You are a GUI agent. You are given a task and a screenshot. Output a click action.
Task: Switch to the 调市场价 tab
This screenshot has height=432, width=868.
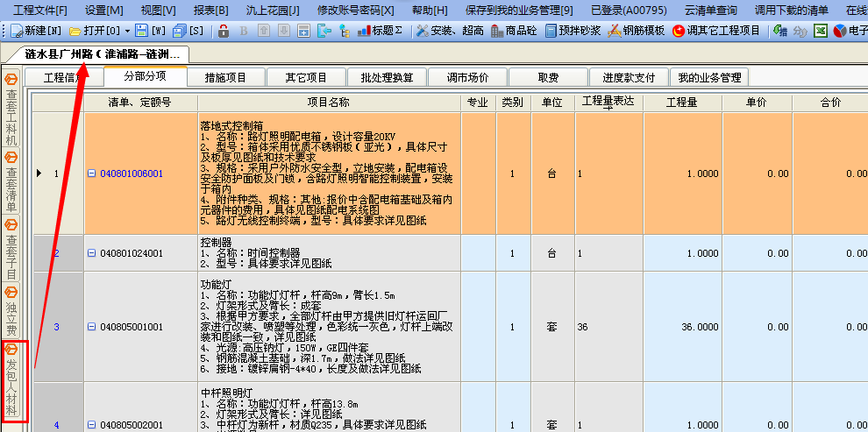[468, 77]
